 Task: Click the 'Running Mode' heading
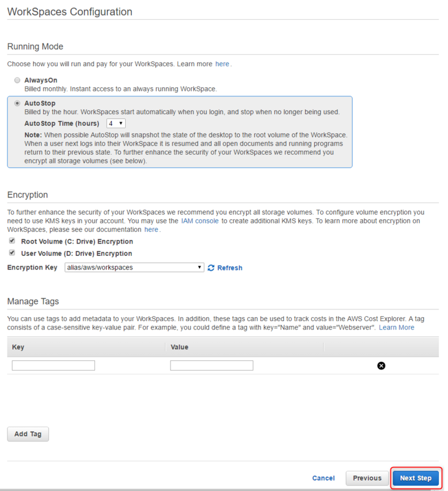35,47
